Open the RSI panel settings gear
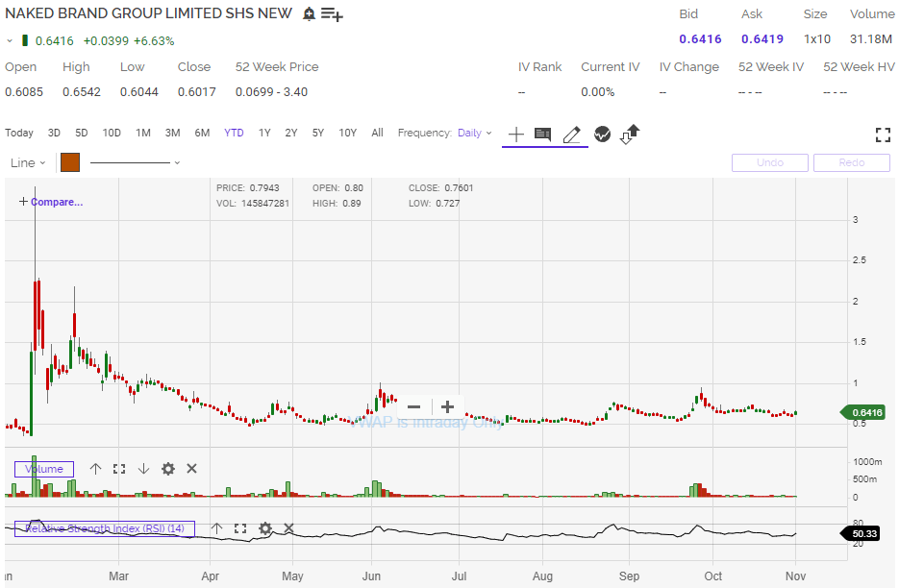The width and height of the screenshot is (899, 588). pyautogui.click(x=264, y=528)
